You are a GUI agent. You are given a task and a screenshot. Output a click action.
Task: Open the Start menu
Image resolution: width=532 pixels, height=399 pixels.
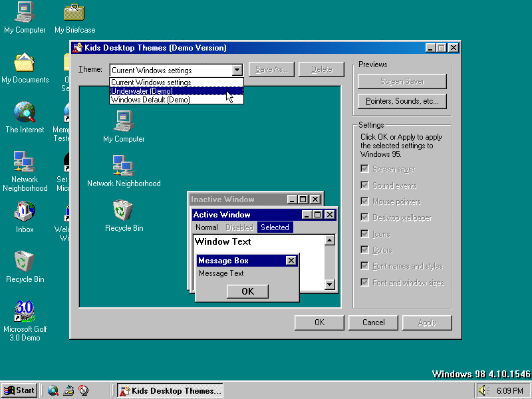(19, 390)
